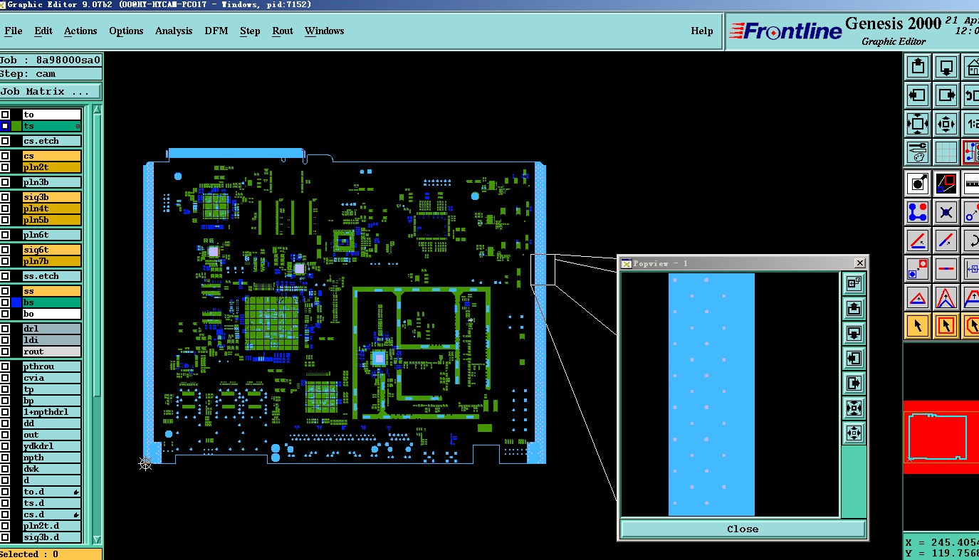Click the black circle with arrow feature icon

(x=918, y=183)
